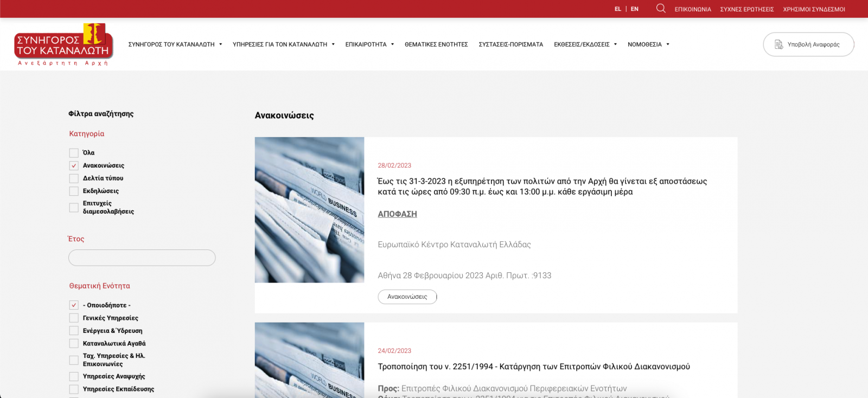
Task: Click the Κατηγορία filter label
Action: point(87,134)
